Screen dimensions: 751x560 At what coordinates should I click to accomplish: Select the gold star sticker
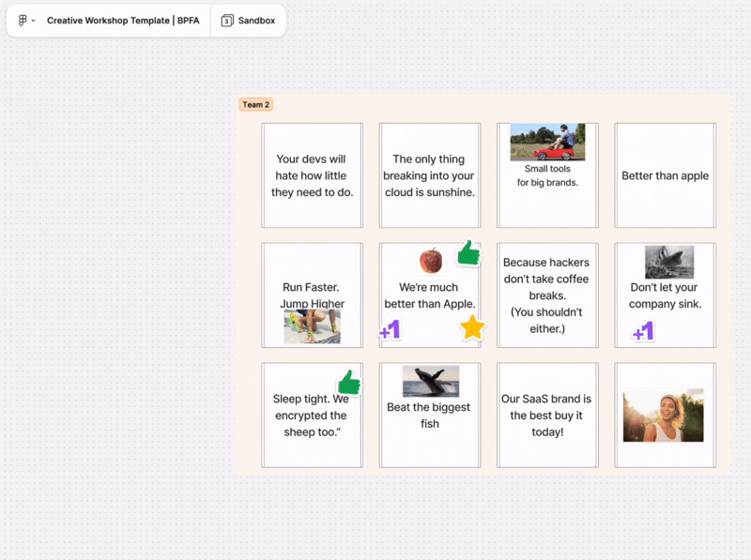coord(472,326)
